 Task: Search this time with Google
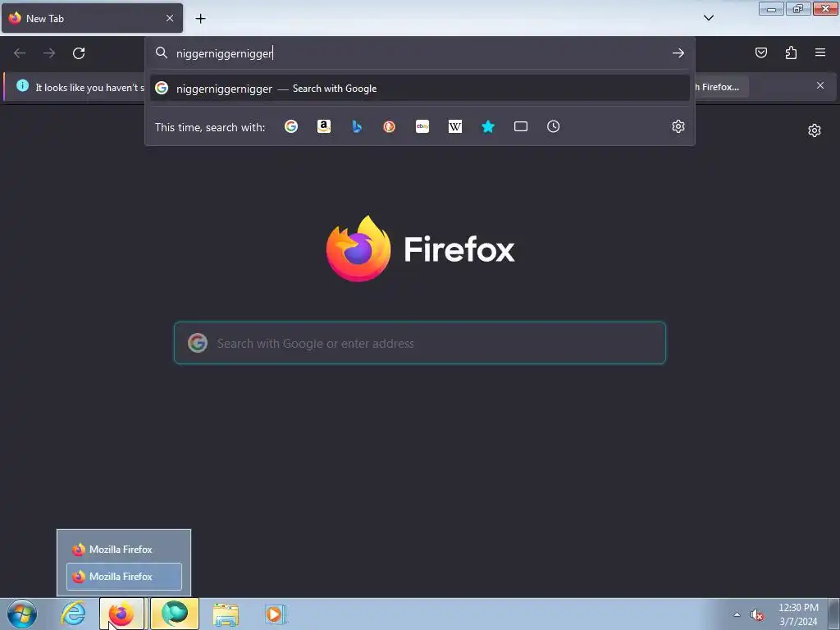click(x=291, y=126)
